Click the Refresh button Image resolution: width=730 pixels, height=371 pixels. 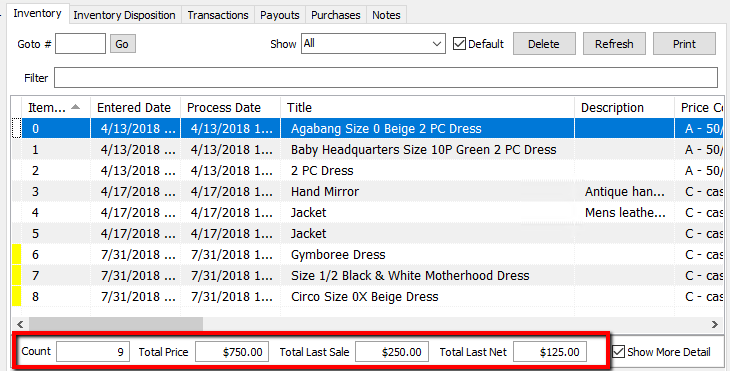click(614, 44)
